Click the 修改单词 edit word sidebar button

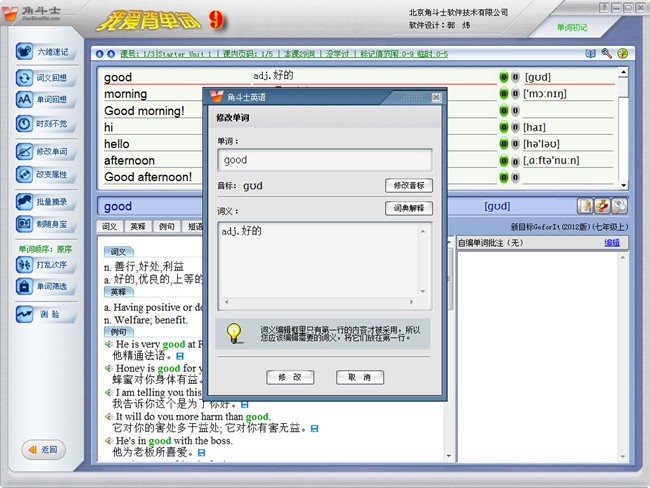tap(44, 151)
